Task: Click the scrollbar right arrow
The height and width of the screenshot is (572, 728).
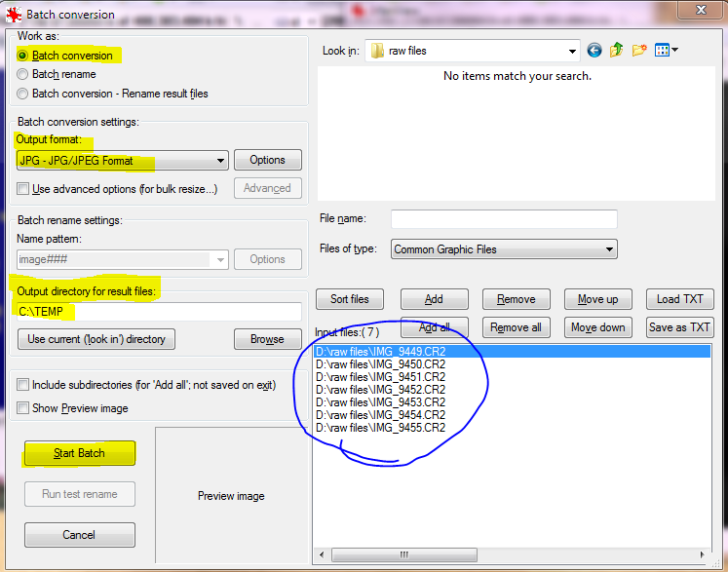Action: point(703,554)
